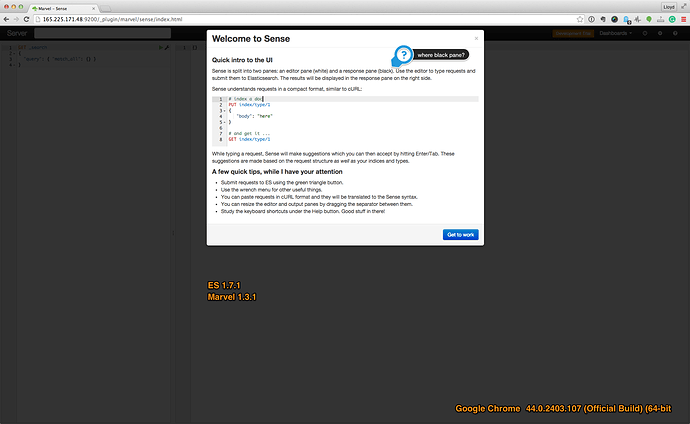Click tip 'Submit requests to ES using the green triangle'

[282, 183]
